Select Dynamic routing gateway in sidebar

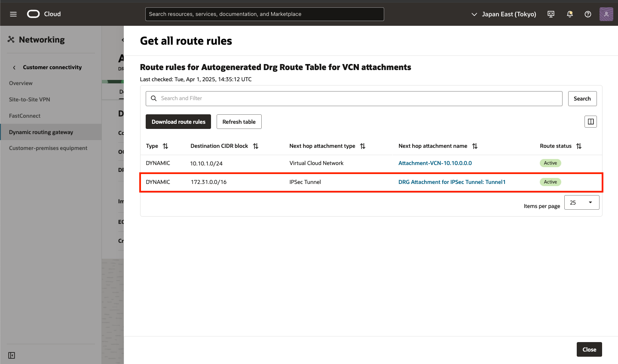click(x=51, y=132)
